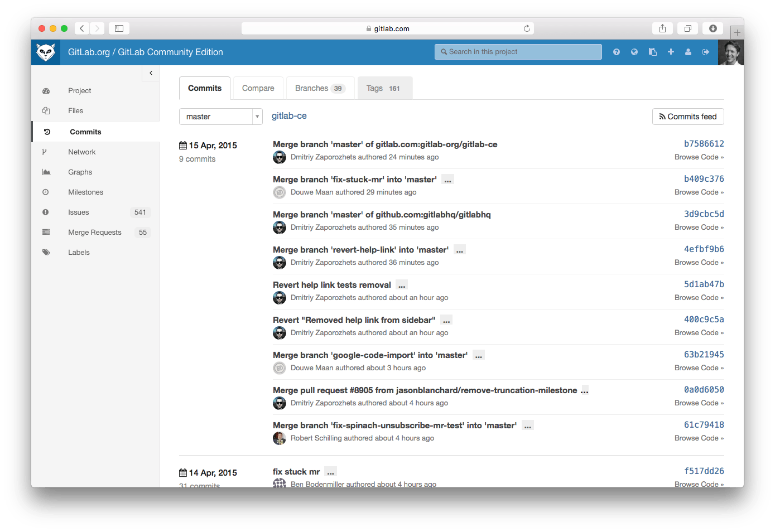Click the GitLab fox logo
Viewport: 775px width, 532px height.
pyautogui.click(x=46, y=52)
